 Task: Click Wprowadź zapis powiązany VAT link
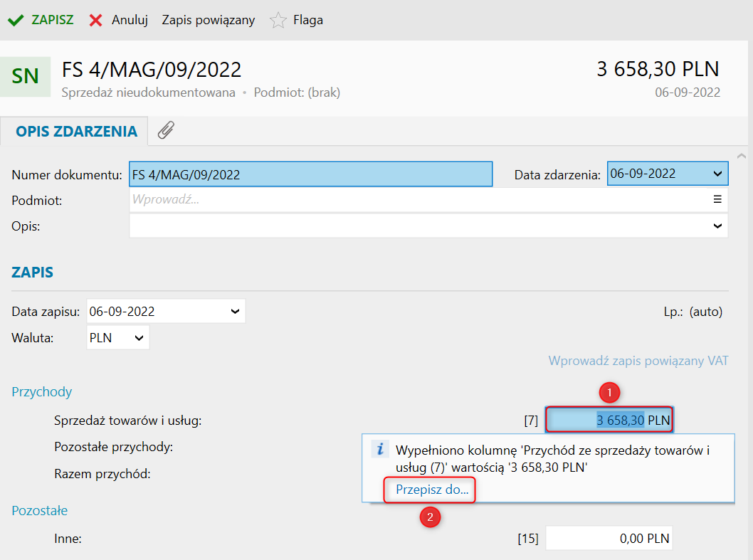tap(638, 361)
